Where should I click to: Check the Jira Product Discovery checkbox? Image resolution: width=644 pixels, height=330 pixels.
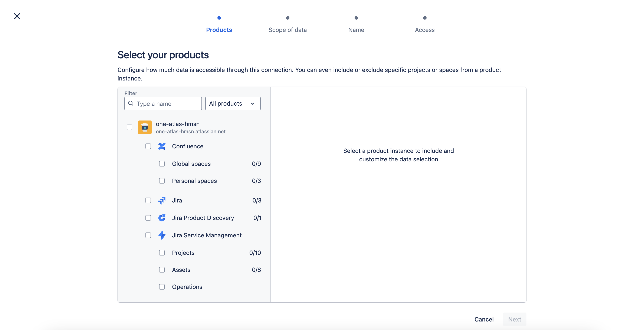[148, 218]
